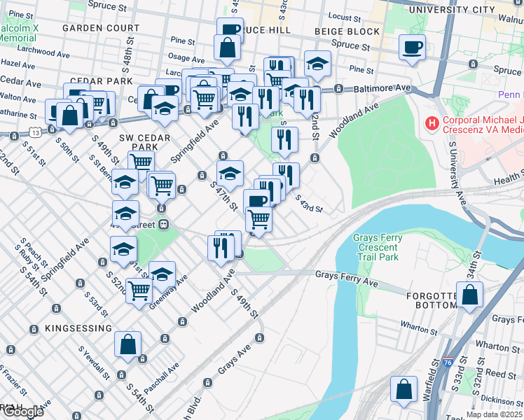
Task: Click the Locust St street label
Action: pyautogui.click(x=345, y=17)
